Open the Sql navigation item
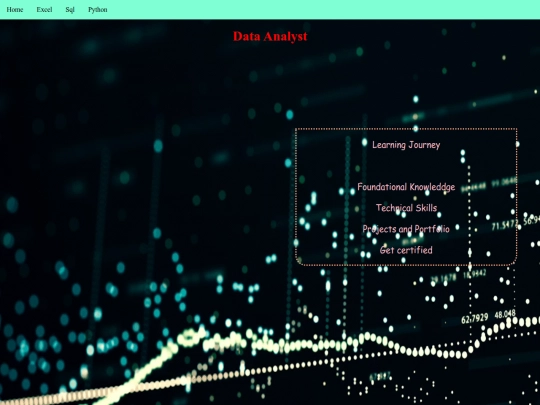Viewport: 540px width, 405px height. tap(70, 10)
